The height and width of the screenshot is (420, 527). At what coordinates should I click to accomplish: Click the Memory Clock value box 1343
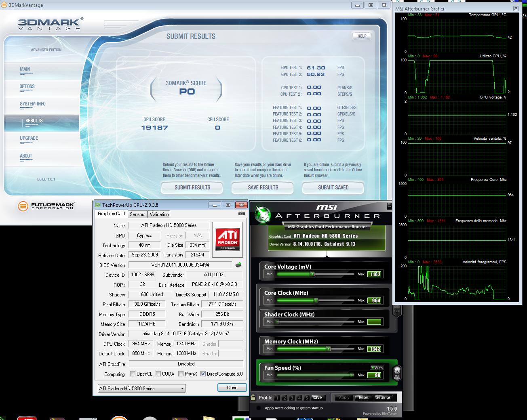374,349
